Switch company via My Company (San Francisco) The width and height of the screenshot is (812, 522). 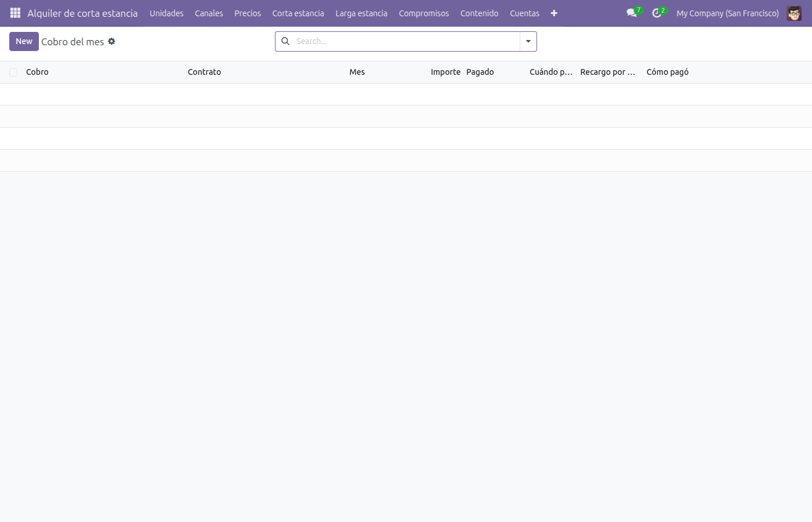coord(727,13)
